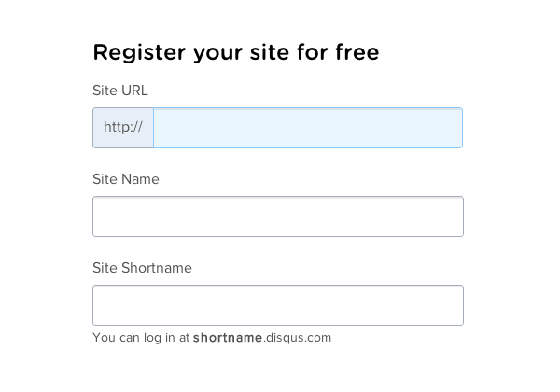This screenshot has width=560, height=392.
Task: Click the "Site URL" field label
Action: coord(120,91)
